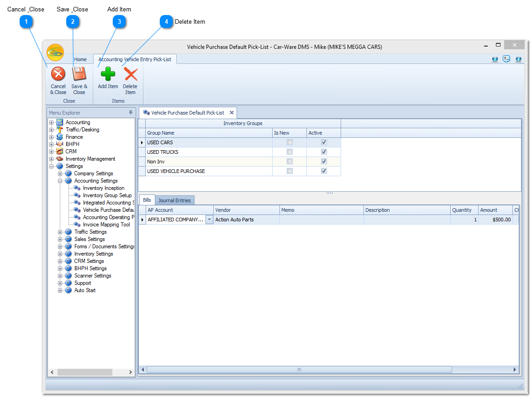Toggle Active checkbox for USED TRUCKS

point(324,152)
